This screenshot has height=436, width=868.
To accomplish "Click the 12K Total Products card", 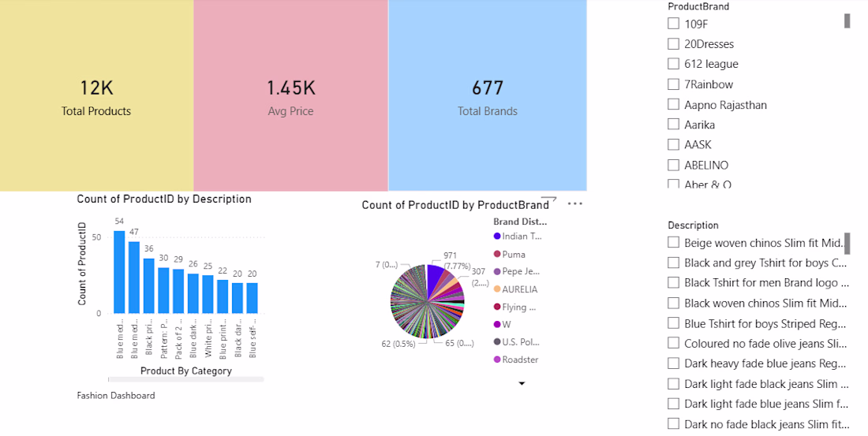I will [96, 95].
